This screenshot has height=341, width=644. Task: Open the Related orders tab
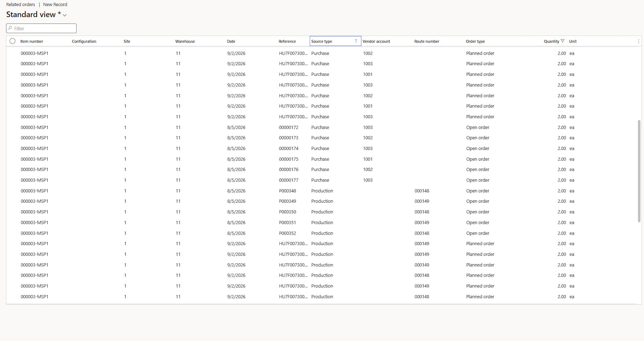[x=20, y=5]
